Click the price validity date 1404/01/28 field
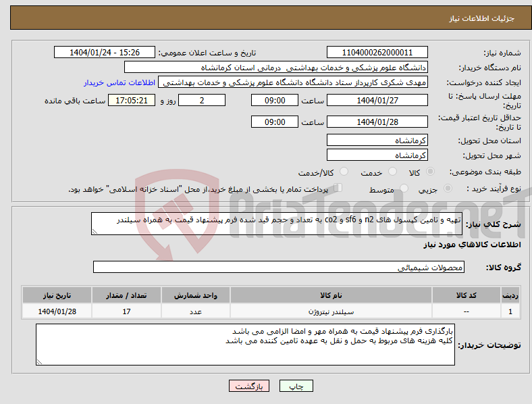532x404 pixels. point(377,122)
